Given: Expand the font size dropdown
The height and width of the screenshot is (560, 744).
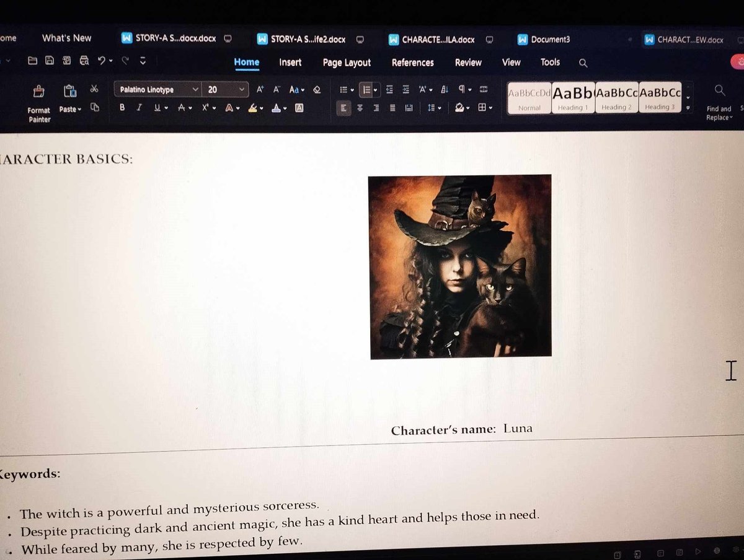Looking at the screenshot, I should 241,89.
